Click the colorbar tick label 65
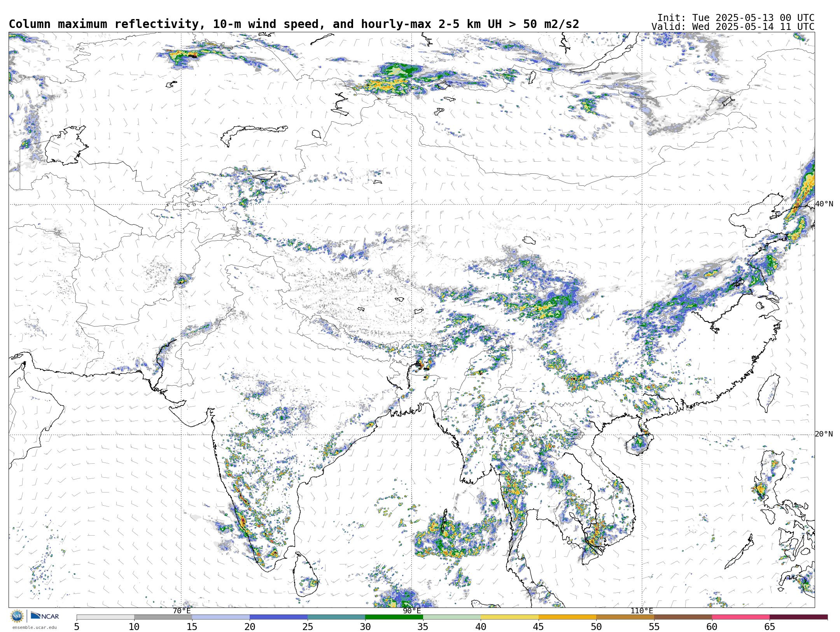 point(770,627)
